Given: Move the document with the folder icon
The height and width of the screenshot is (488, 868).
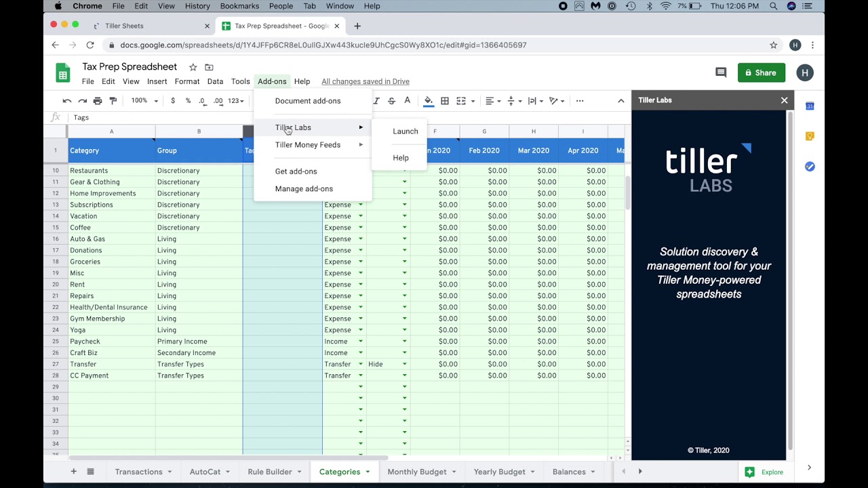Looking at the screenshot, I should click(209, 67).
